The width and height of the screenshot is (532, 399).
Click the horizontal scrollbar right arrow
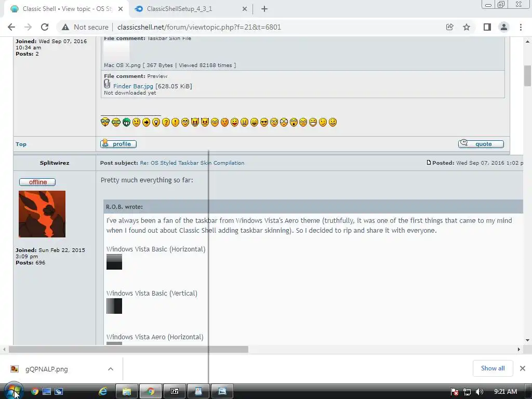(x=519, y=349)
